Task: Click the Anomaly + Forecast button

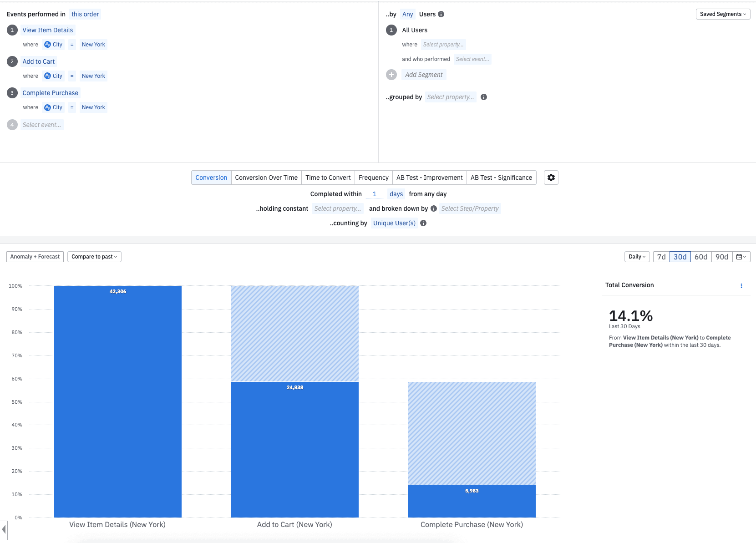Action: (x=35, y=257)
